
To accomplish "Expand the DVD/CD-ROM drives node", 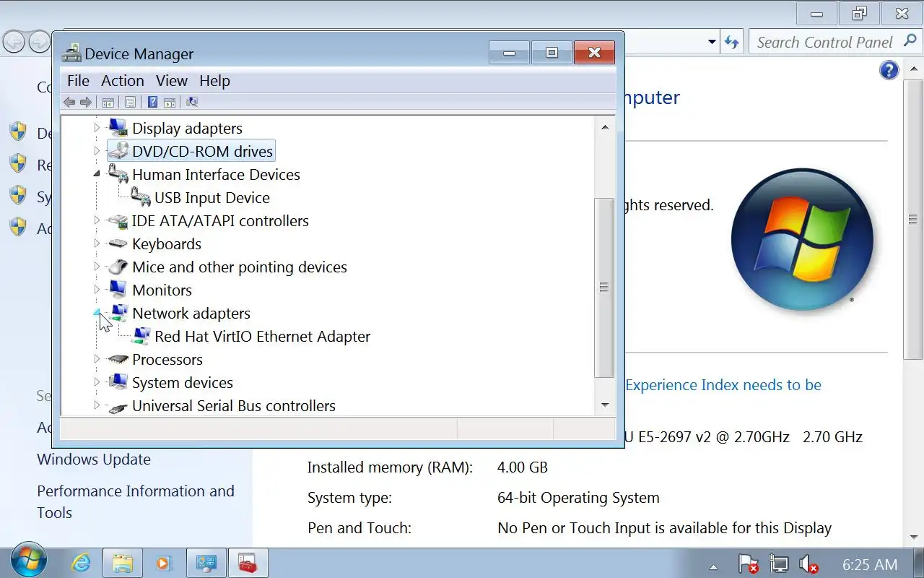I will tap(97, 151).
